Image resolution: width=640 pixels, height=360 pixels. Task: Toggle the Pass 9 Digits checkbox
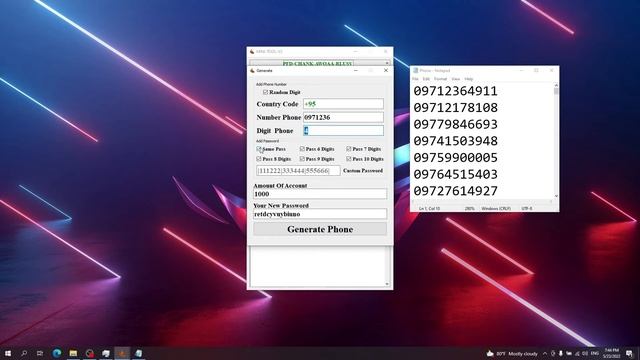(x=302, y=159)
